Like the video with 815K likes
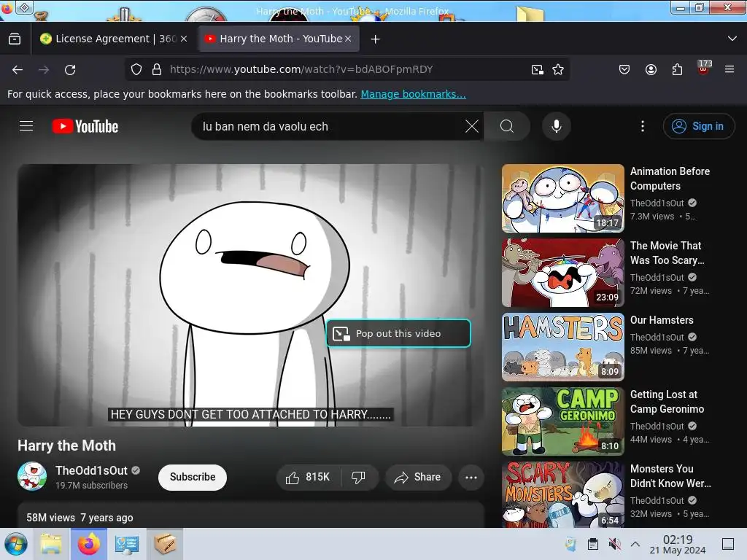Image resolution: width=747 pixels, height=560 pixels. click(x=309, y=477)
